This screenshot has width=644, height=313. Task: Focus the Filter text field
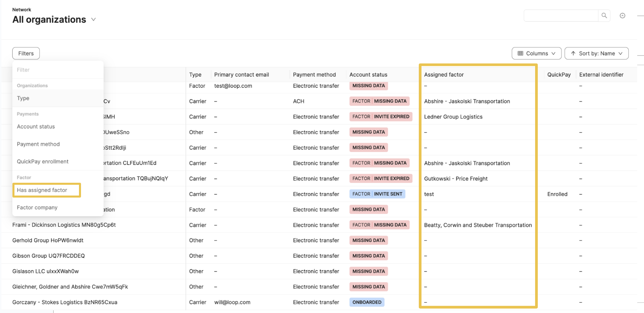pyautogui.click(x=58, y=70)
